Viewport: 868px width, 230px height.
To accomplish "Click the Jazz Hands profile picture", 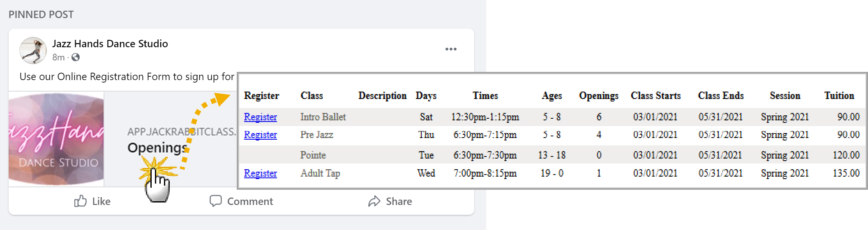I will tap(33, 51).
